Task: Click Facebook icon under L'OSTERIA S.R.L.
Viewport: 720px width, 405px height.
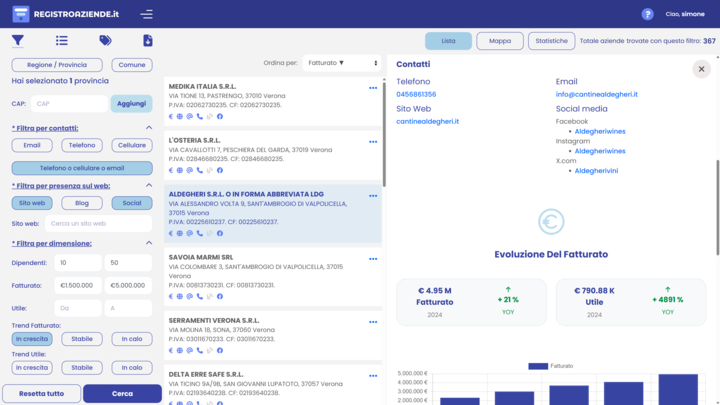Action: click(220, 170)
